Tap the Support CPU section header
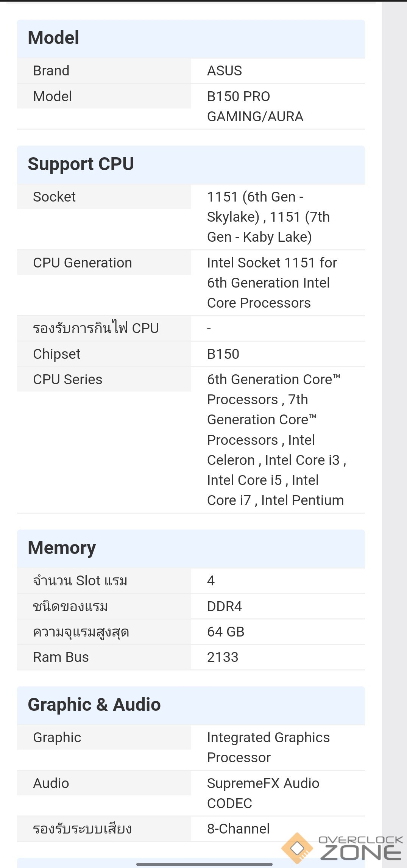 click(x=81, y=164)
